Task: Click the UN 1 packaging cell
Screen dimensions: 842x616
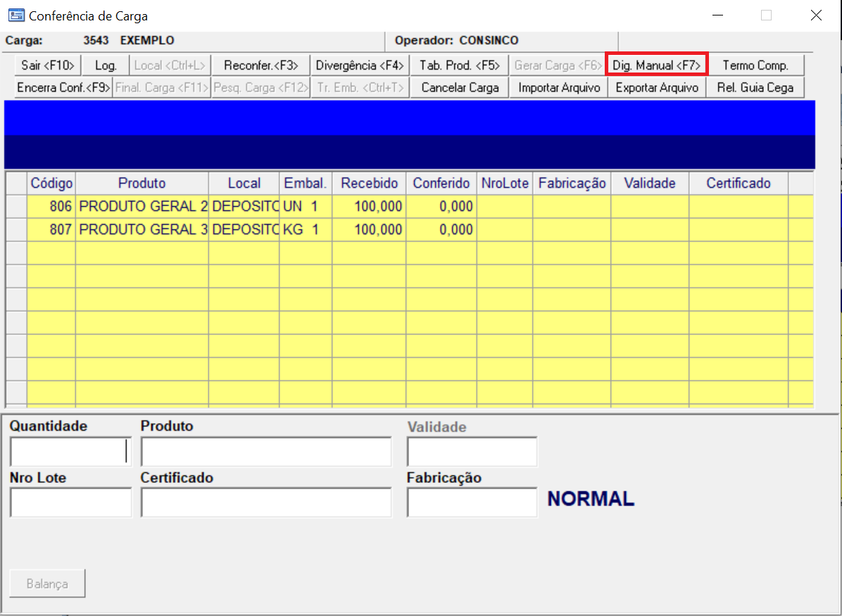Action: click(306, 206)
